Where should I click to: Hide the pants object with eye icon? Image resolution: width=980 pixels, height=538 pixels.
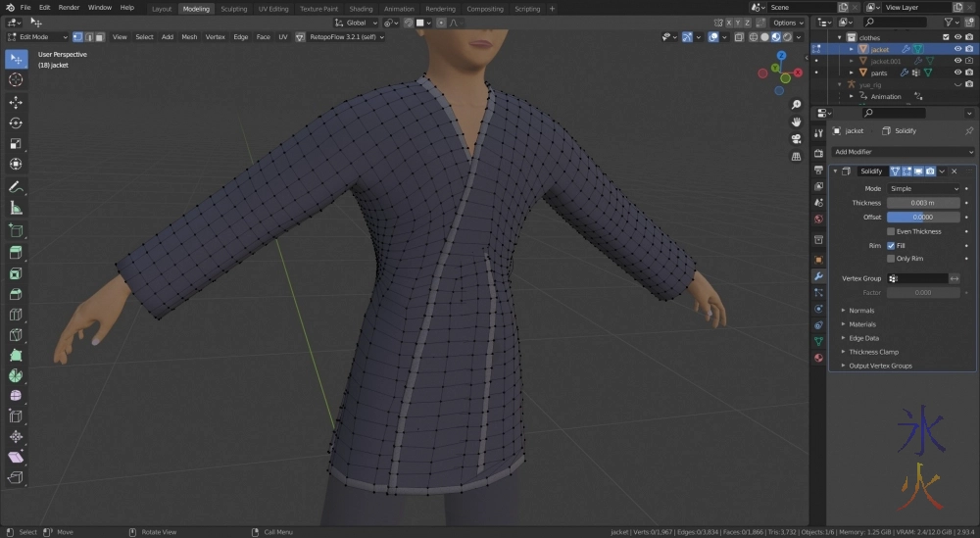957,73
